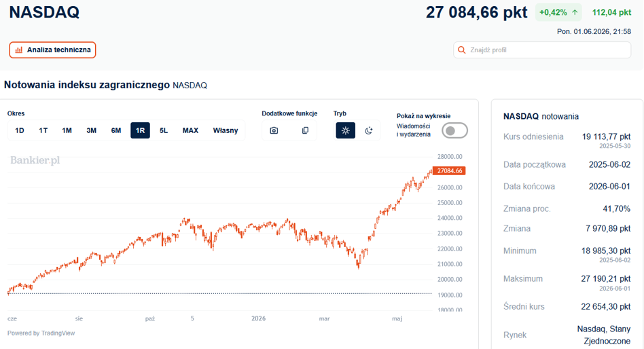Open Analiza techniczna tool
The width and height of the screenshot is (644, 349).
click(x=52, y=50)
